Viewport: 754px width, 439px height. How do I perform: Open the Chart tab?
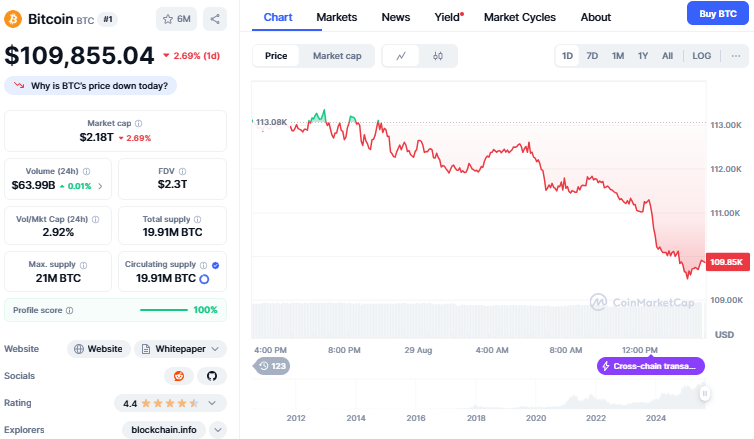(x=278, y=17)
